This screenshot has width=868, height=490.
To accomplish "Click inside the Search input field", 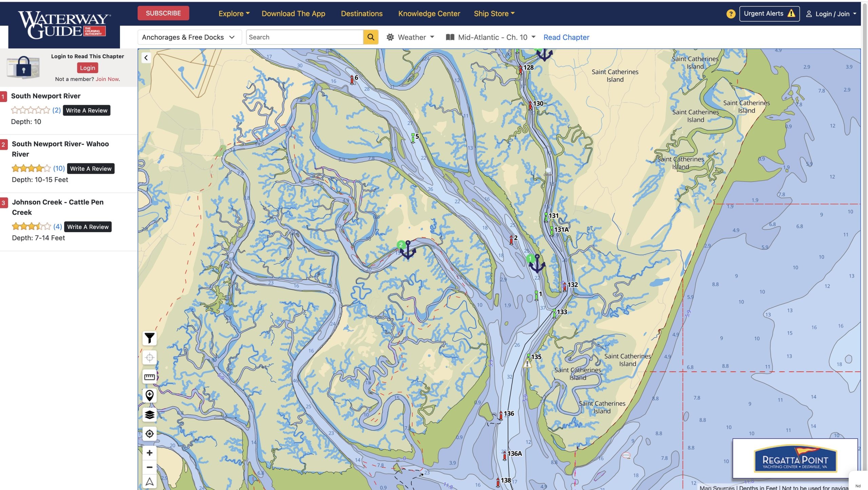I will pyautogui.click(x=304, y=37).
